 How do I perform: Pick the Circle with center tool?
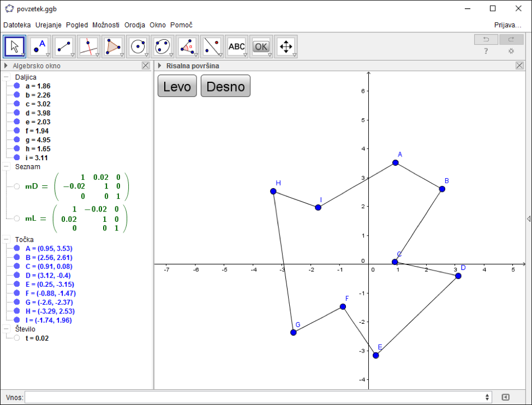(138, 47)
